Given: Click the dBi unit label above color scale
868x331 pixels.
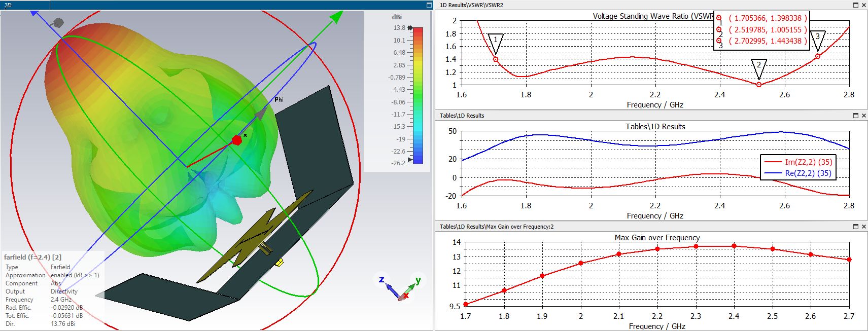Looking at the screenshot, I should pyautogui.click(x=397, y=17).
